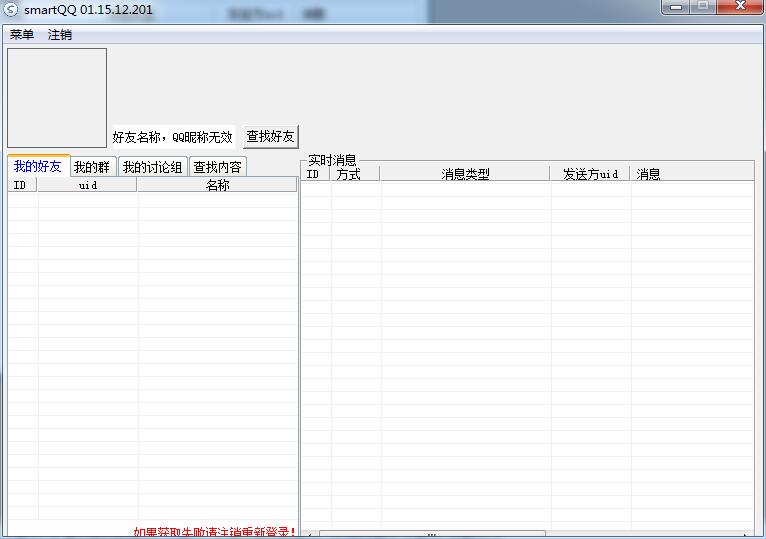Switch to the 我的群 tab
Image resolution: width=766 pixels, height=539 pixels.
92,167
